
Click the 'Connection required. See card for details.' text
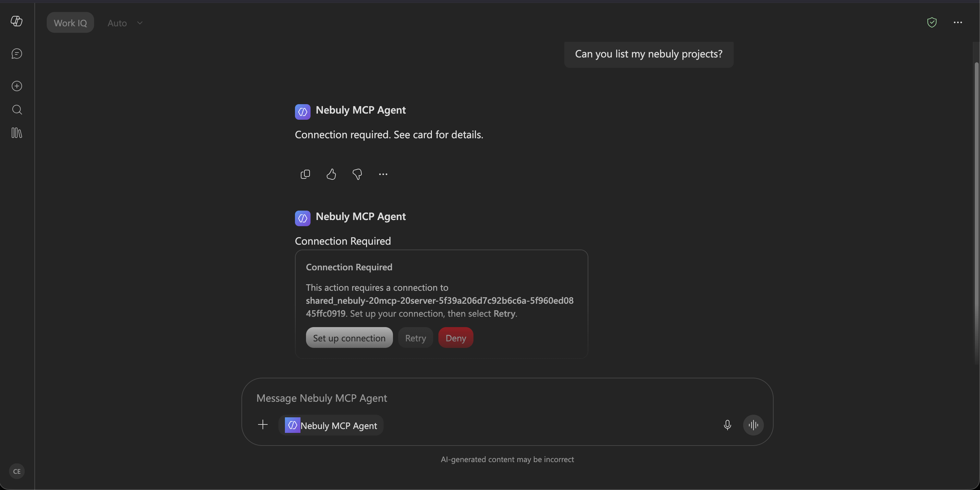(389, 135)
